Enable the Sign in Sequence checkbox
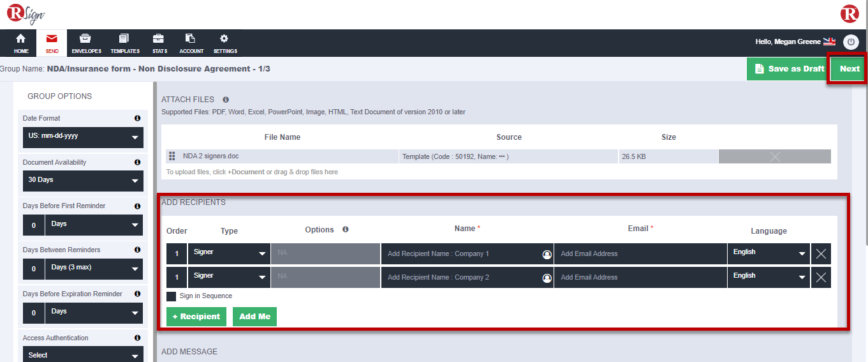 [172, 296]
